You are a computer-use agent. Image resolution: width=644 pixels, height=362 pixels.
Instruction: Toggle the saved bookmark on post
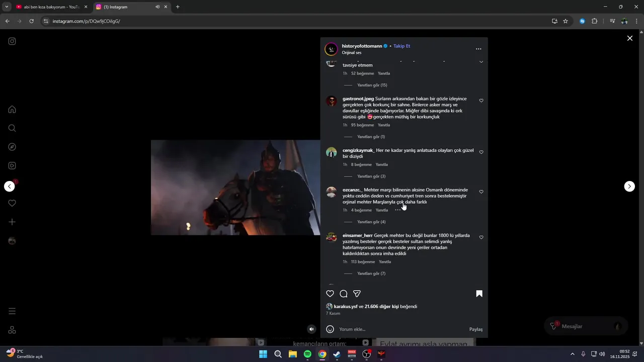[479, 294]
